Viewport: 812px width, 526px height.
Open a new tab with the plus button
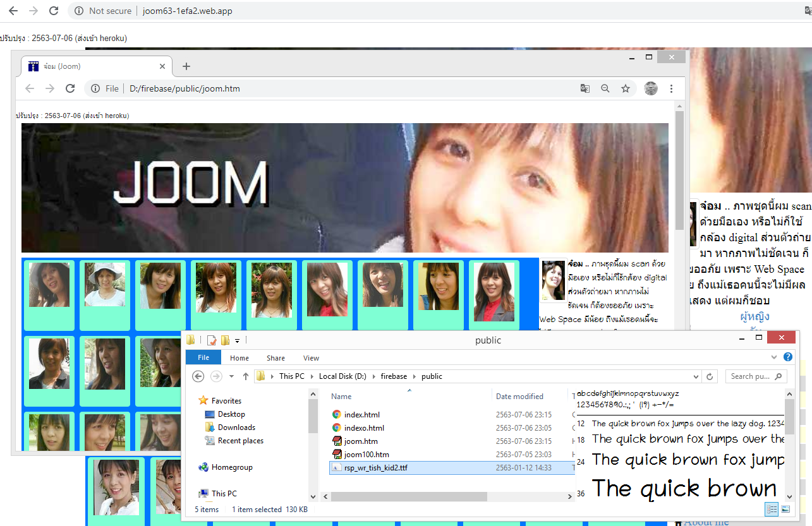[x=186, y=66]
